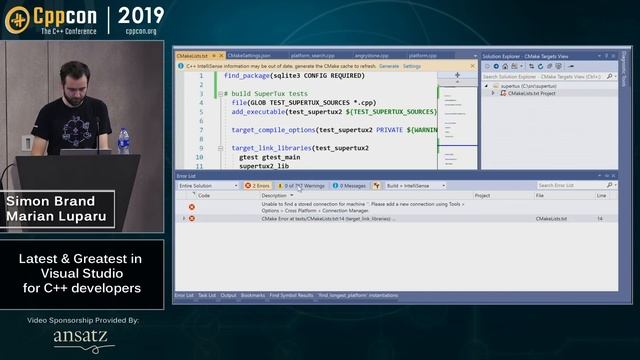Click the Generate link in the info bar
The image size is (640, 360).
[x=389, y=66]
